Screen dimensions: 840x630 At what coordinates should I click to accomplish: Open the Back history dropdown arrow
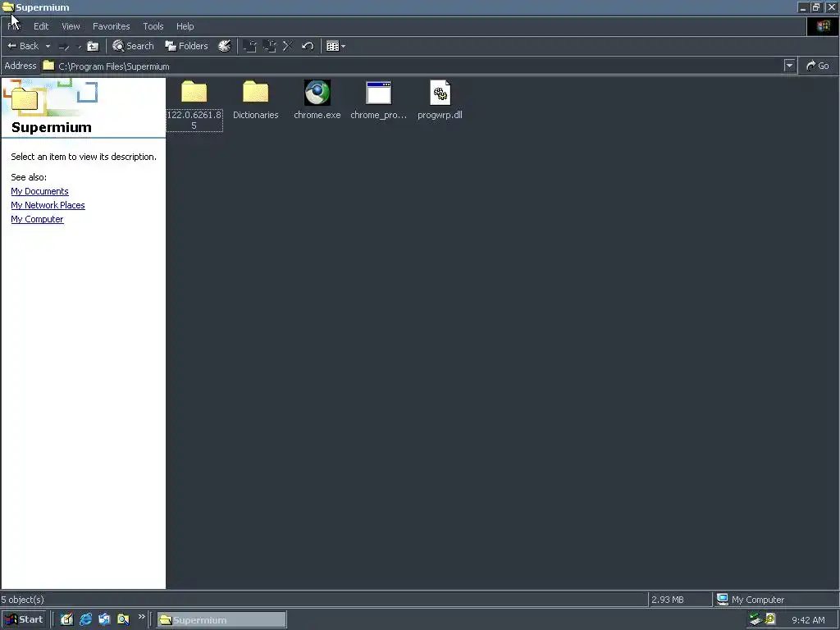[x=48, y=46]
